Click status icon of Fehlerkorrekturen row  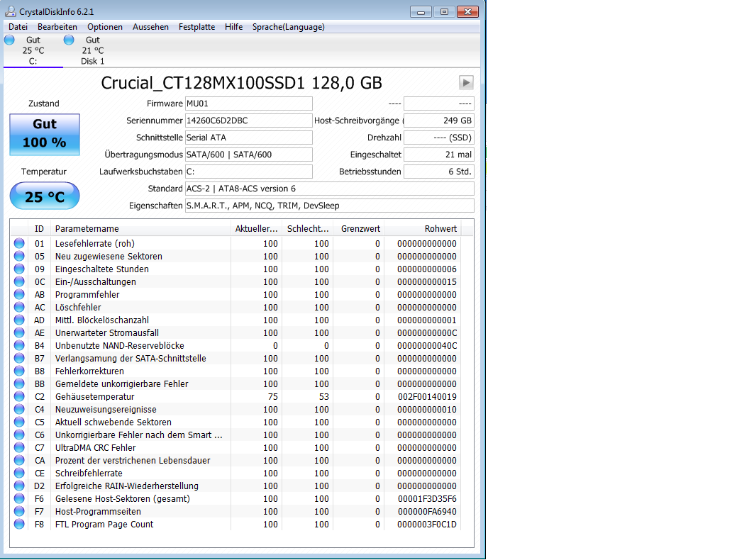click(x=19, y=371)
